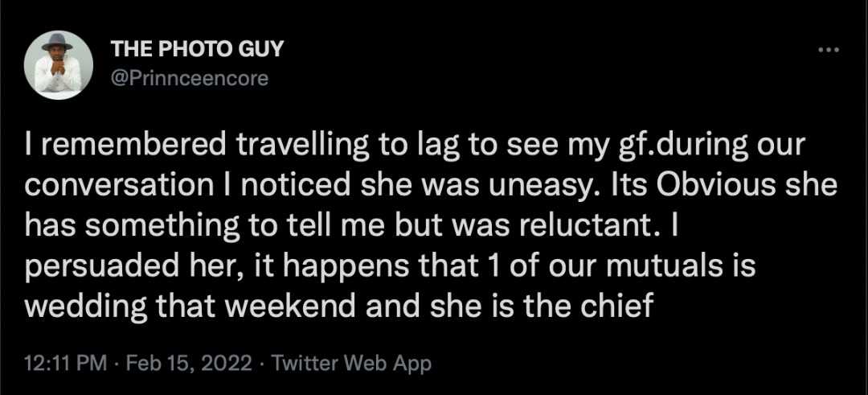Image resolution: width=868 pixels, height=395 pixels.
Task: Open the tweet's more options menu
Action: [827, 50]
